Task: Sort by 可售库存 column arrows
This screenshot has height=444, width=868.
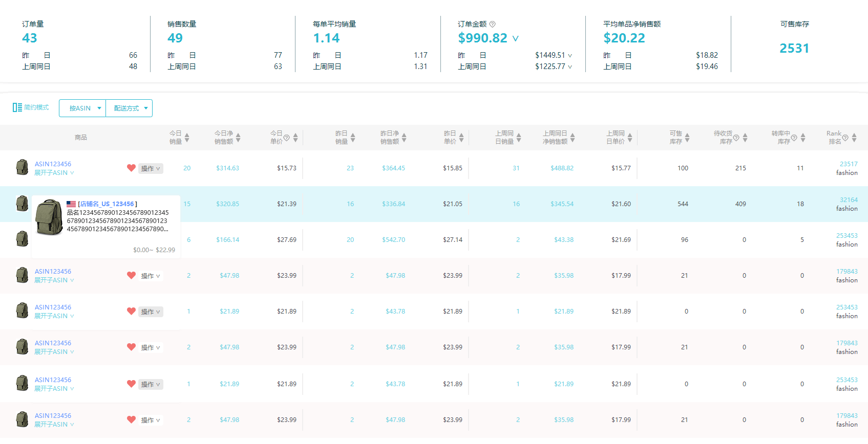Action: (x=687, y=138)
